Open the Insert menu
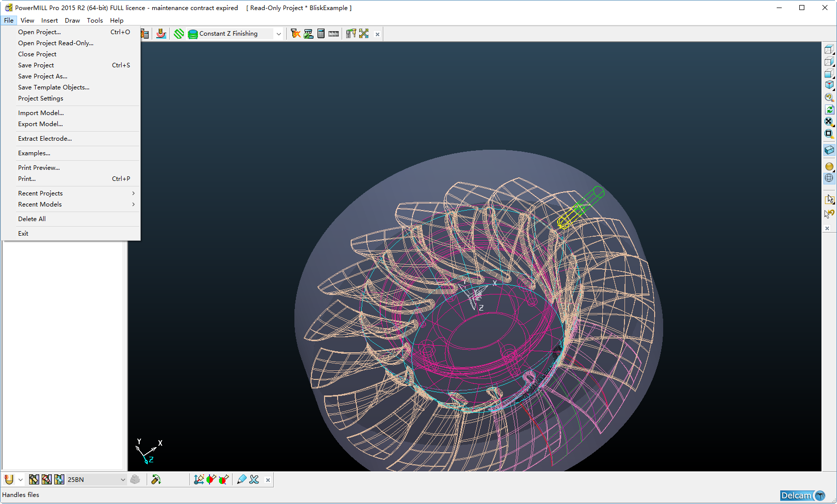 49,21
